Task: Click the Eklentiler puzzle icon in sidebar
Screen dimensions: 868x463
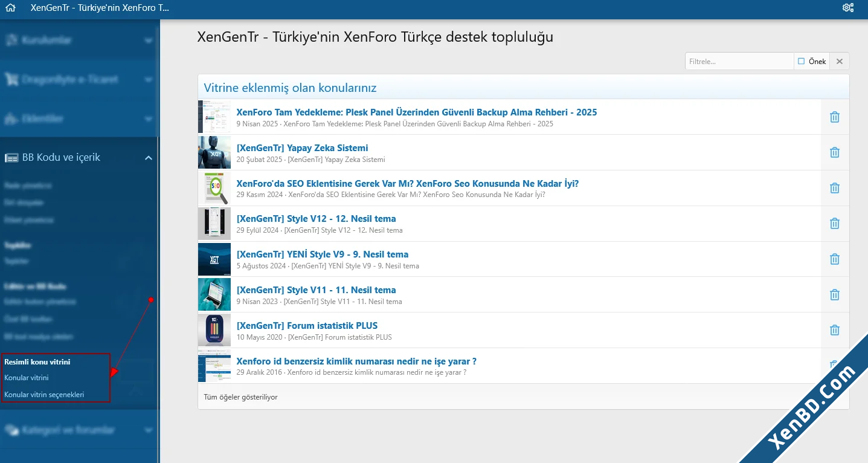Action: click(11, 118)
